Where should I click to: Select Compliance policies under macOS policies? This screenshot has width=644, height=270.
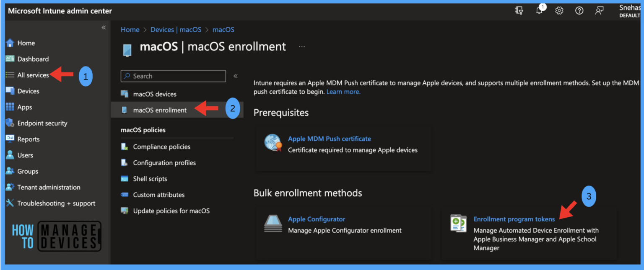[x=161, y=147]
